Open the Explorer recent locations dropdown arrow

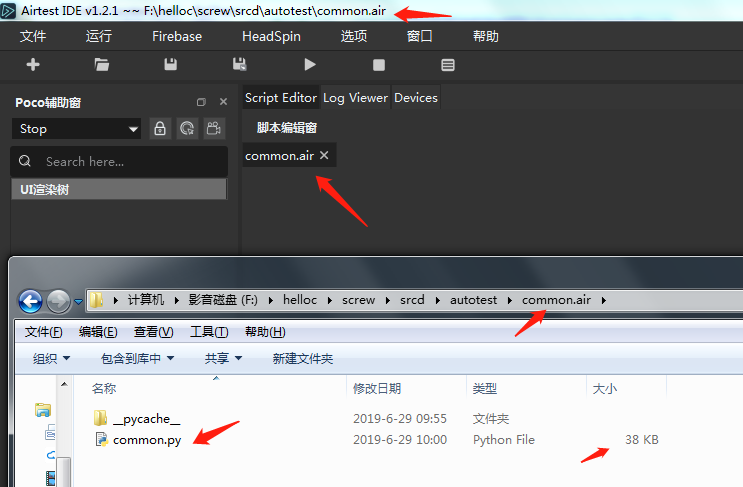click(x=78, y=301)
